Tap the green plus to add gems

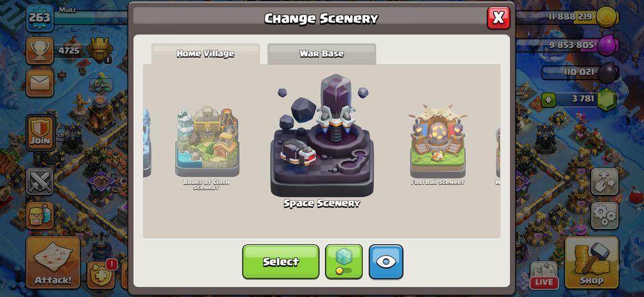pyautogui.click(x=548, y=99)
